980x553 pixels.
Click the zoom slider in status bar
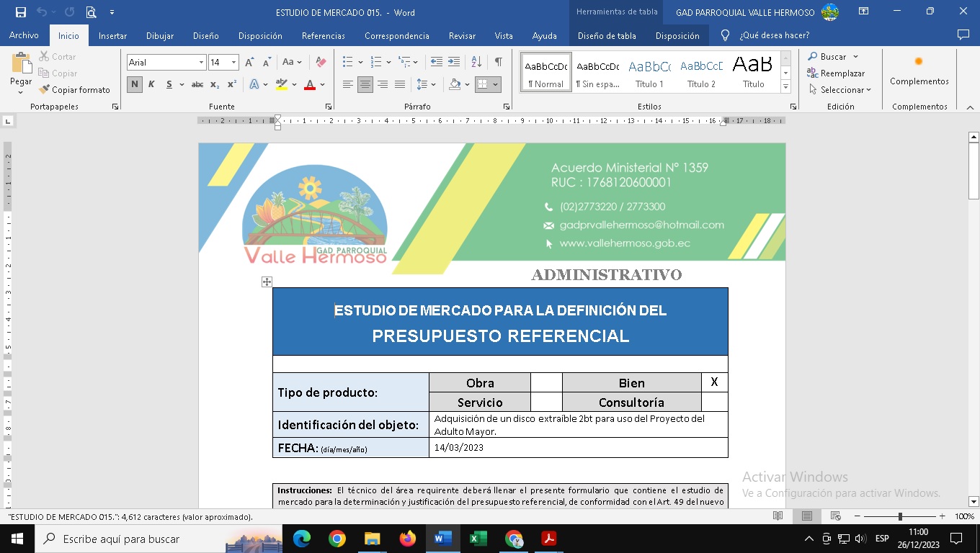(x=899, y=516)
